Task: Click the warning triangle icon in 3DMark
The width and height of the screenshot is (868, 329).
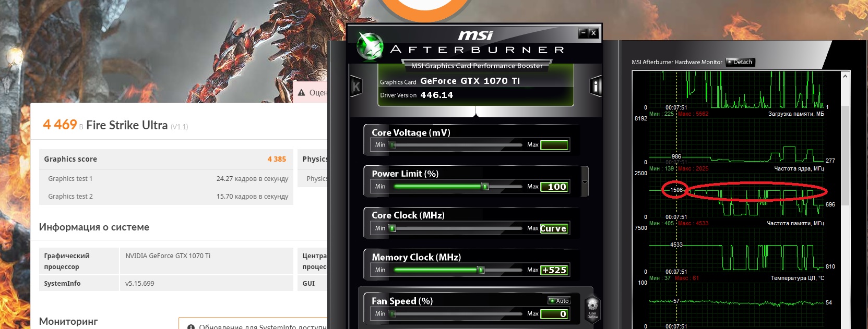Action: point(302,92)
